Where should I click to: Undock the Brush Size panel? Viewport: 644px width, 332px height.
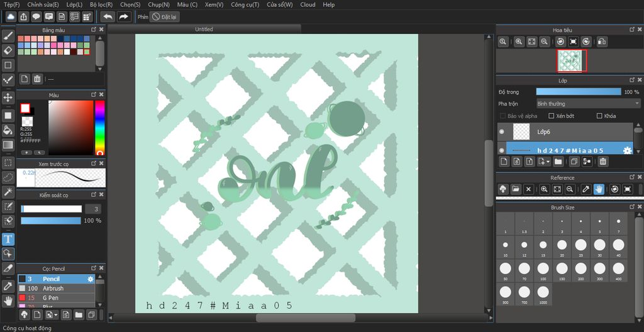pyautogui.click(x=632, y=207)
